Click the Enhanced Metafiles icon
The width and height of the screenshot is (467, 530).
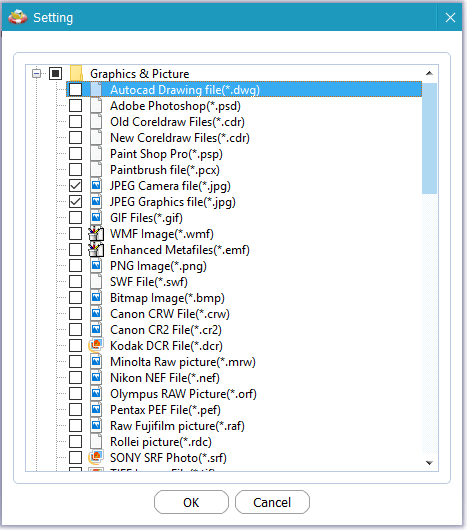[96, 249]
